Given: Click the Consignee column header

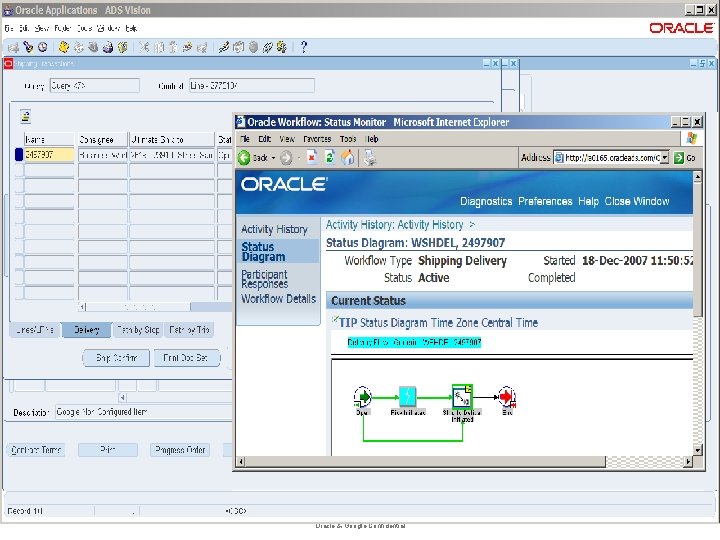Looking at the screenshot, I should pos(102,139).
